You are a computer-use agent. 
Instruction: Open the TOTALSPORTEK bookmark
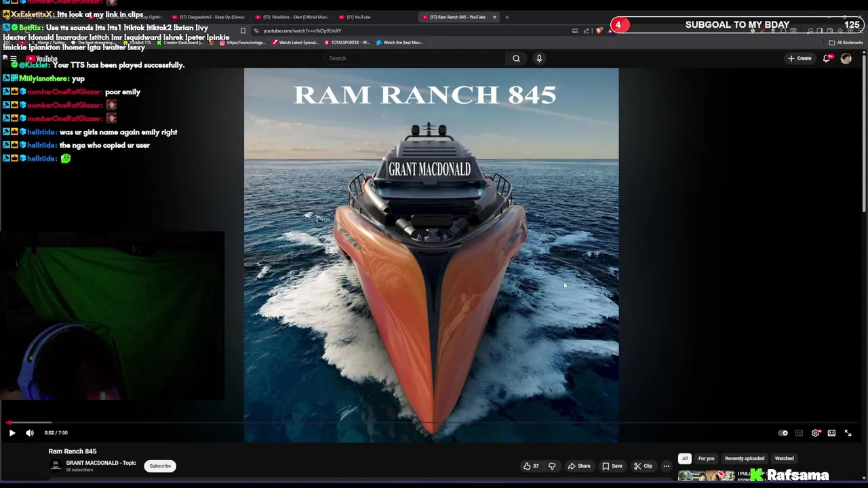point(347,43)
